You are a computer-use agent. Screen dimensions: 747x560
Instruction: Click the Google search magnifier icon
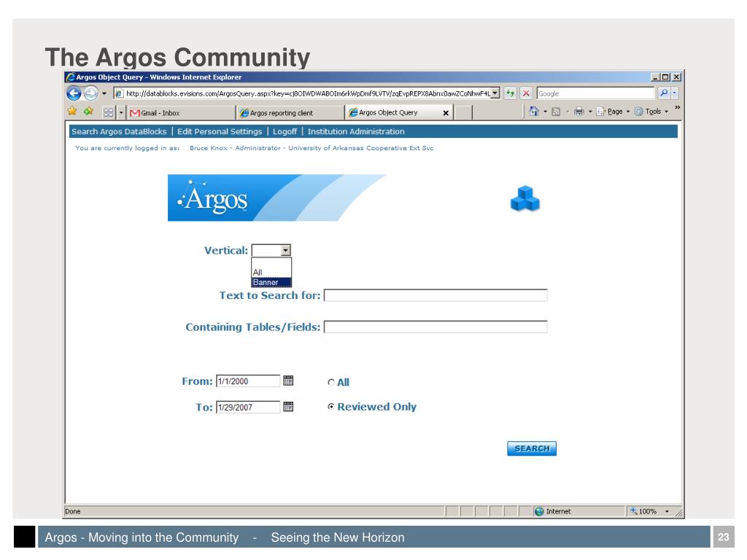(x=664, y=93)
